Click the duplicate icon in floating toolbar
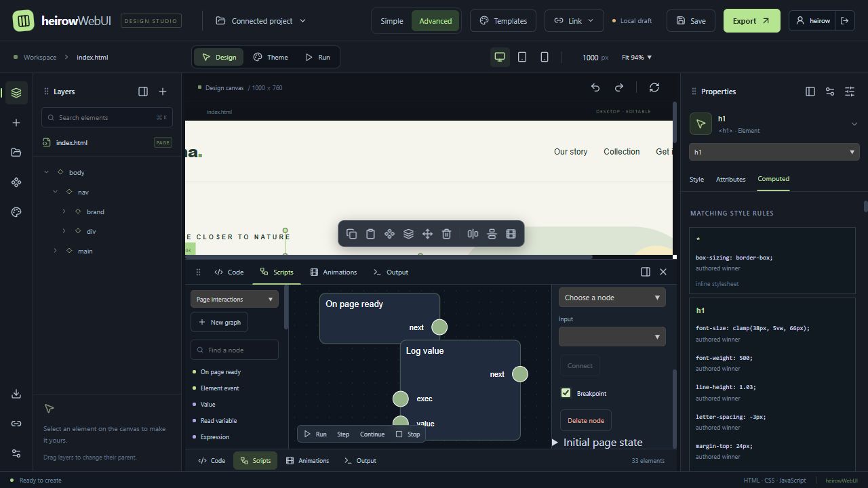Image resolution: width=868 pixels, height=488 pixels. (351, 234)
